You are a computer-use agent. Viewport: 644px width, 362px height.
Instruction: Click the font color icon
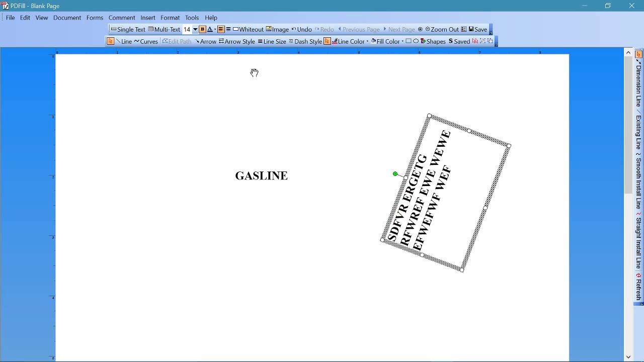(x=210, y=29)
